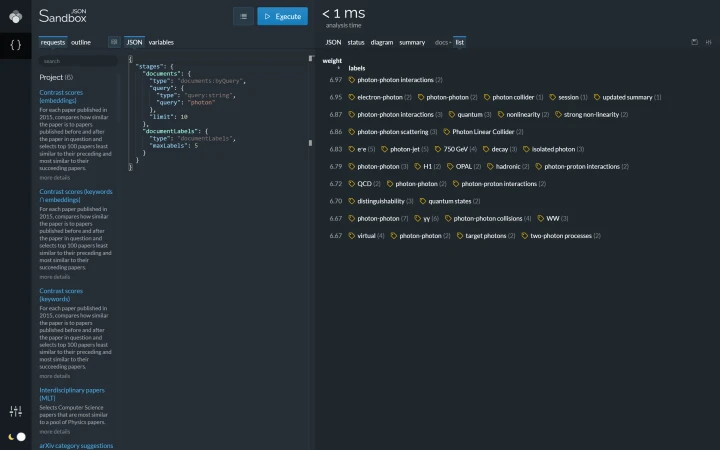The width and height of the screenshot is (720, 450).
Task: Click tag icon of 'Photon Linear Collider' label
Action: pos(446,132)
